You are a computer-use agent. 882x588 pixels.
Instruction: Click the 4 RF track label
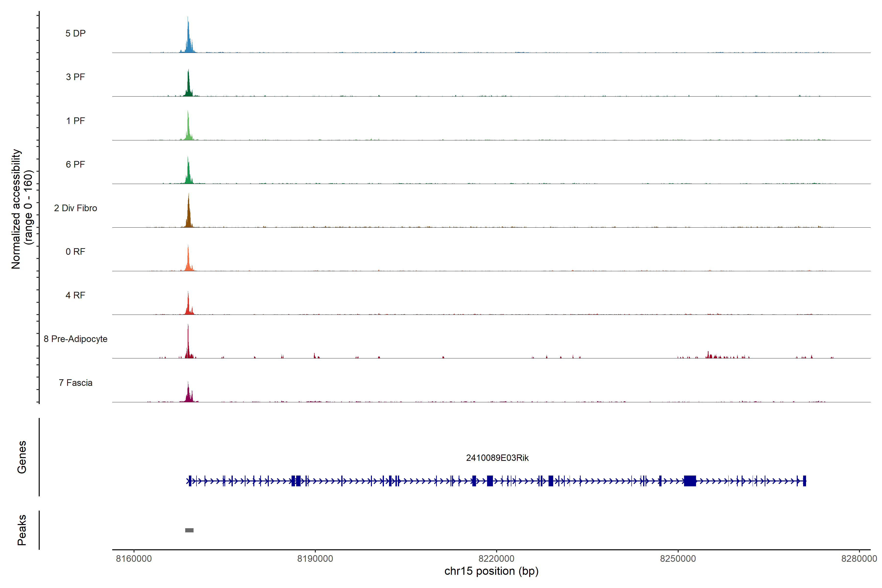coord(75,295)
